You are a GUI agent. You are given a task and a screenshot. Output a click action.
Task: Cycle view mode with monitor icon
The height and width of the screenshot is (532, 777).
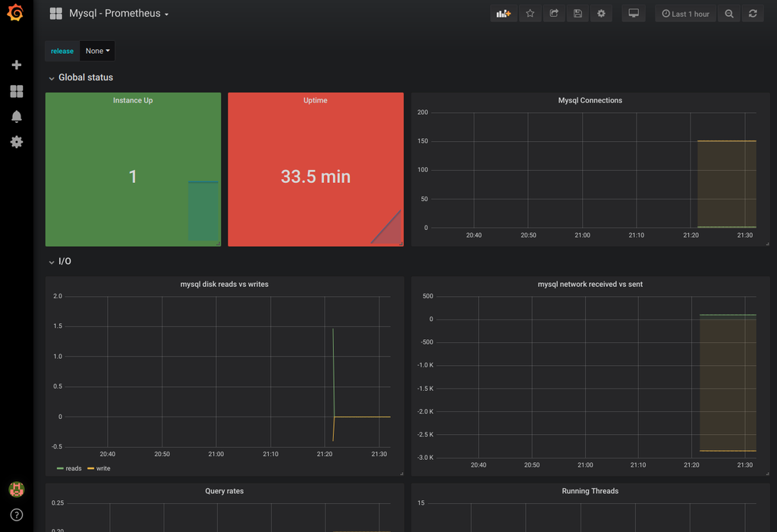[634, 14]
